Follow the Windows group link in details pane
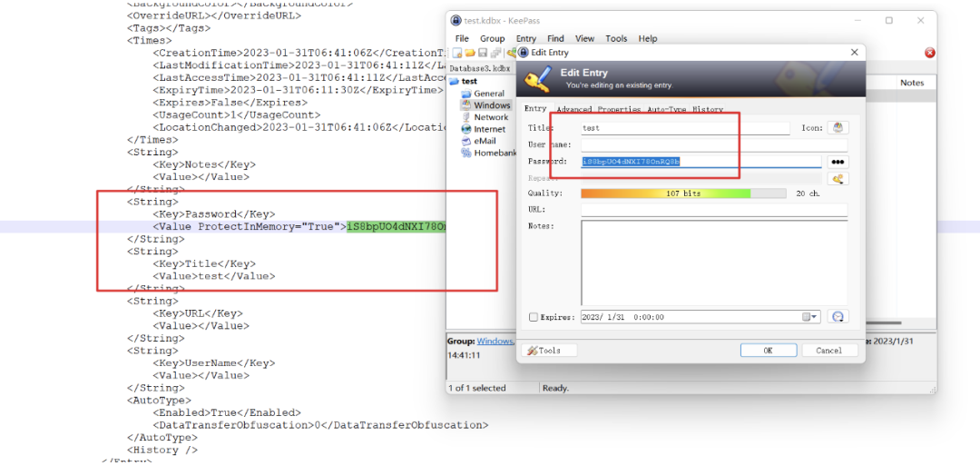 tap(495, 342)
